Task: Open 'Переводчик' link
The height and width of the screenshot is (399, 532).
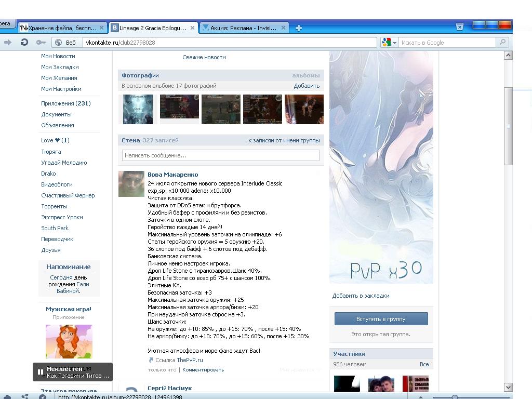Action: pyautogui.click(x=57, y=239)
